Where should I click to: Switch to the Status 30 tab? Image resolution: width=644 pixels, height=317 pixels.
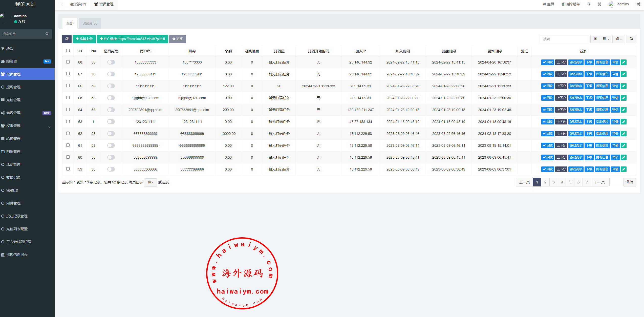tap(90, 23)
